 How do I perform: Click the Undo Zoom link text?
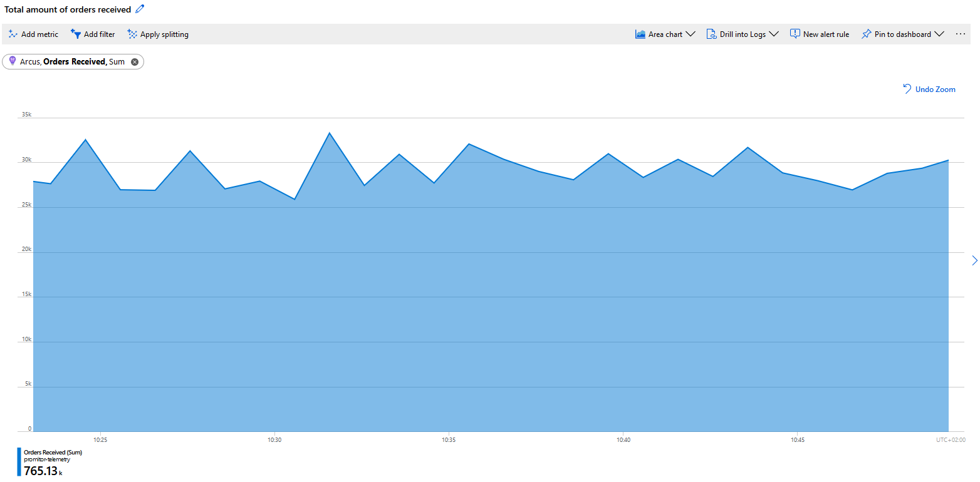click(x=935, y=90)
